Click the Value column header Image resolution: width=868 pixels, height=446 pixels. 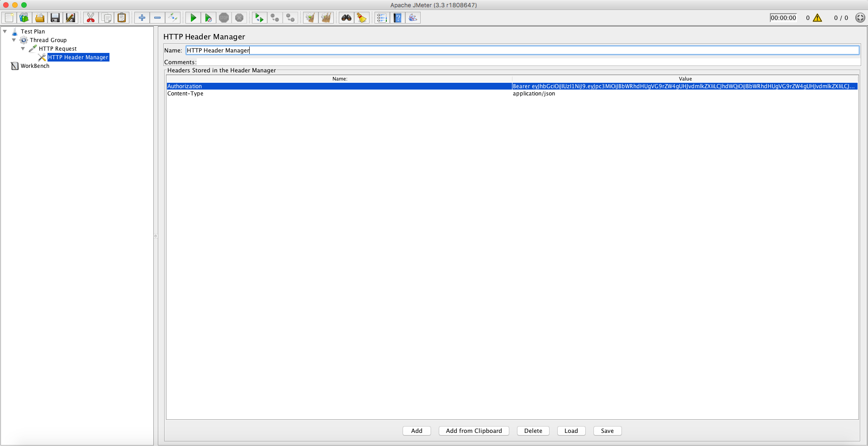(x=685, y=79)
